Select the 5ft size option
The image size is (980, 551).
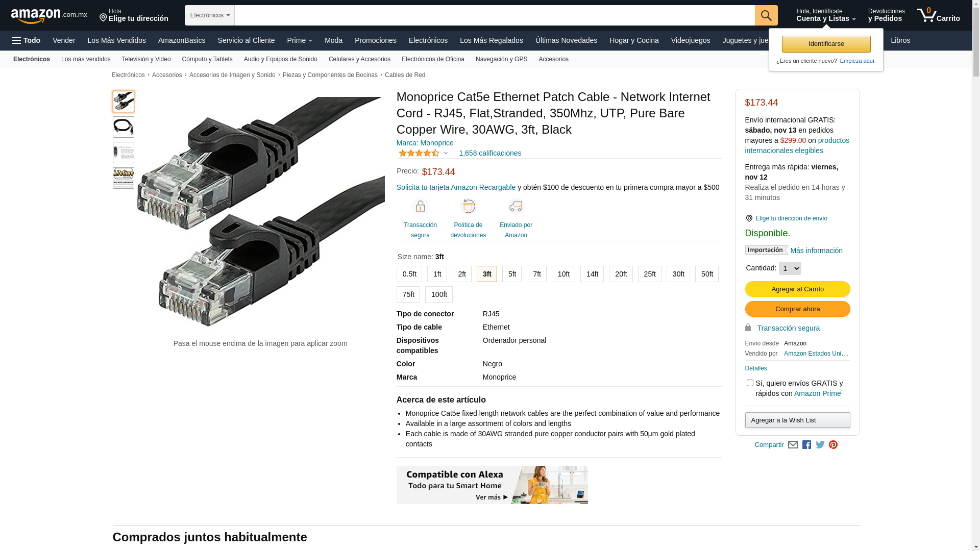pyautogui.click(x=512, y=274)
